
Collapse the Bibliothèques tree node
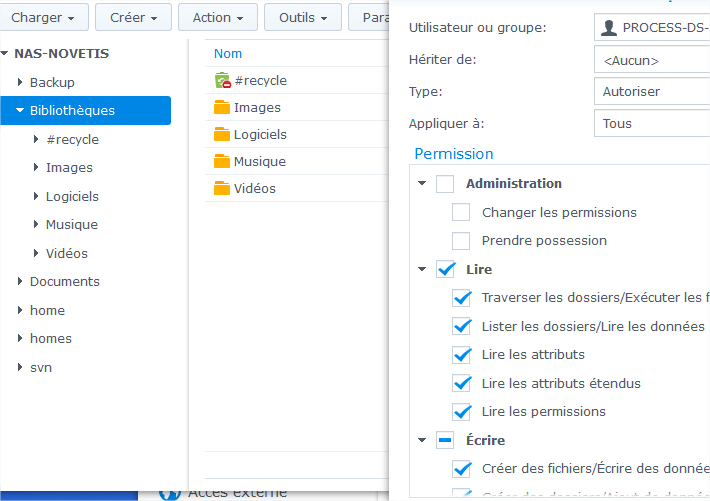[x=20, y=111]
